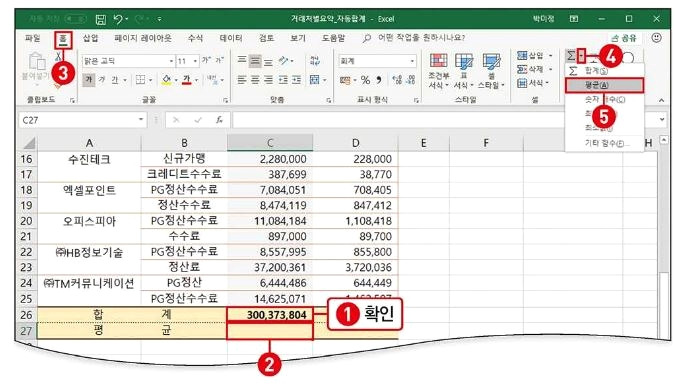Decrease indent
The height and width of the screenshot is (385, 675).
pyautogui.click(x=283, y=80)
